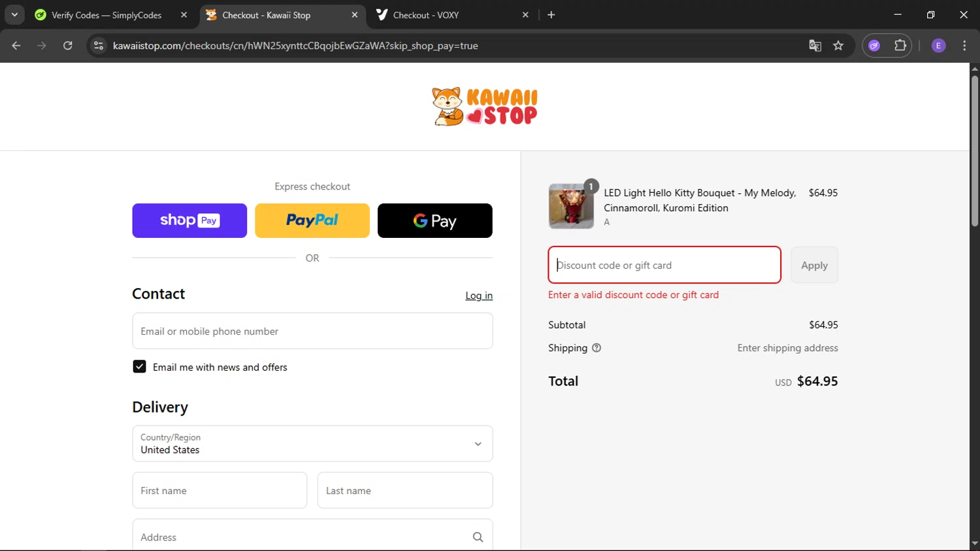Open Extensions puzzle piece menu
The height and width of the screenshot is (551, 980).
tap(900, 46)
